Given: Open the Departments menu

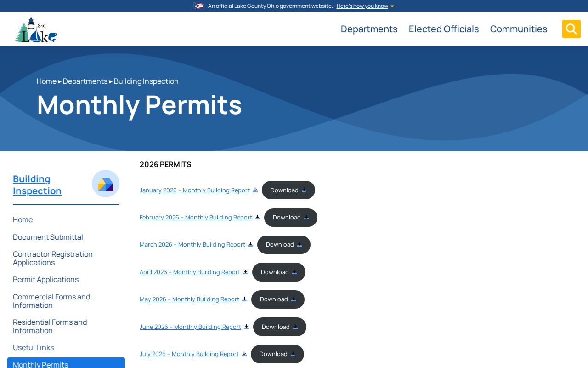Looking at the screenshot, I should coord(369,29).
